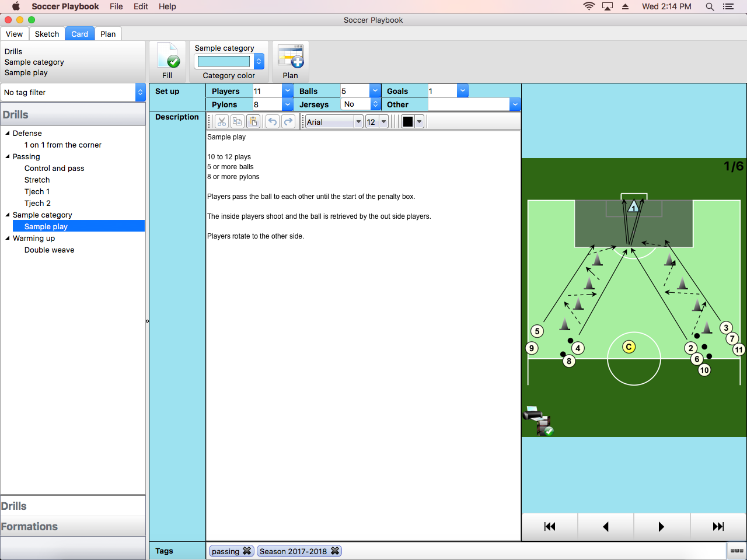The width and height of the screenshot is (747, 560).
Task: Open Wi-Fi status menu
Action: tap(589, 6)
